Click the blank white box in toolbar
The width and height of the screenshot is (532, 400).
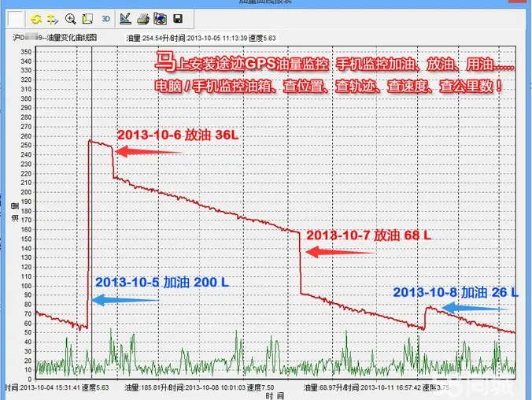pos(16,17)
